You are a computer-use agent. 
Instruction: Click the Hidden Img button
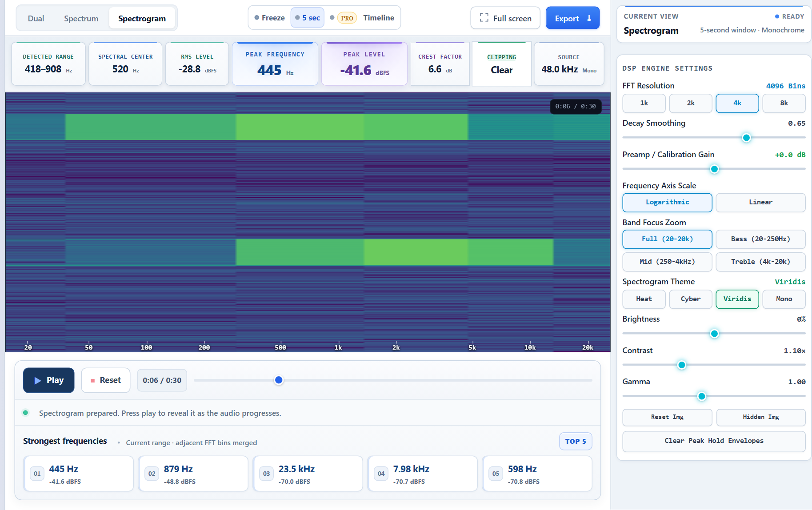(x=760, y=418)
